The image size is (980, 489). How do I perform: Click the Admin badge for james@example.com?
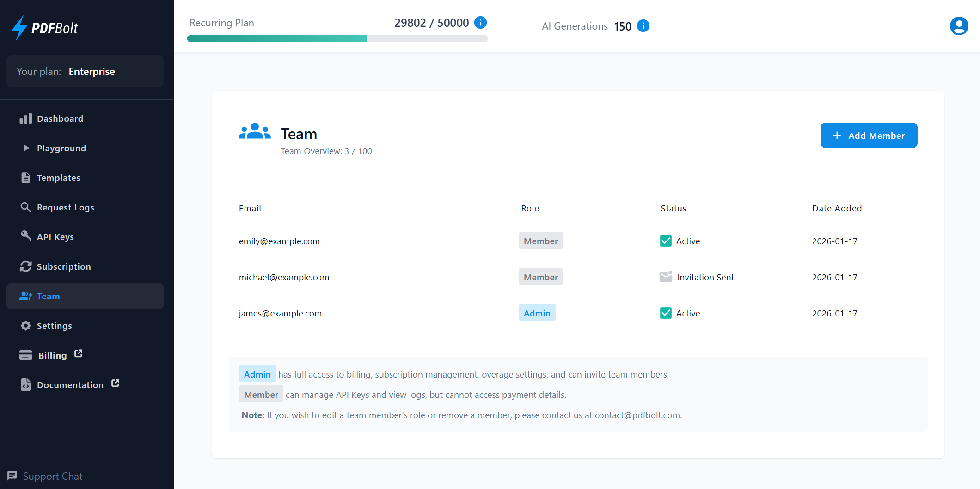tap(537, 313)
